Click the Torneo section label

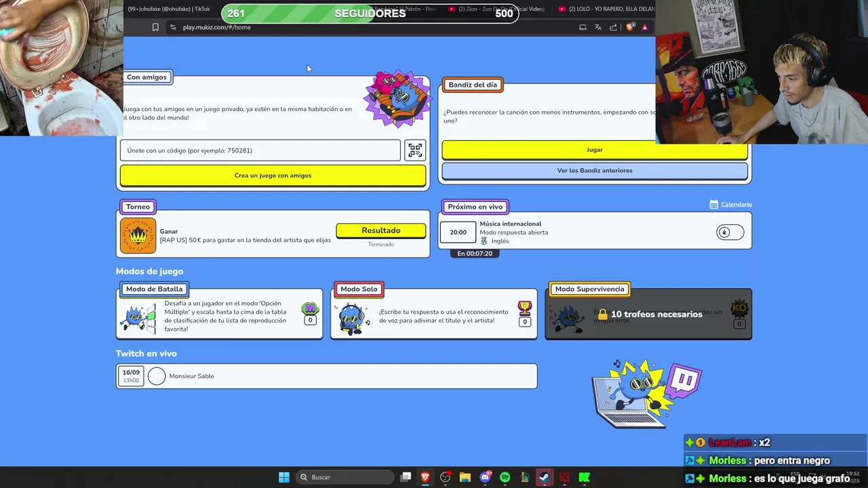(x=138, y=207)
